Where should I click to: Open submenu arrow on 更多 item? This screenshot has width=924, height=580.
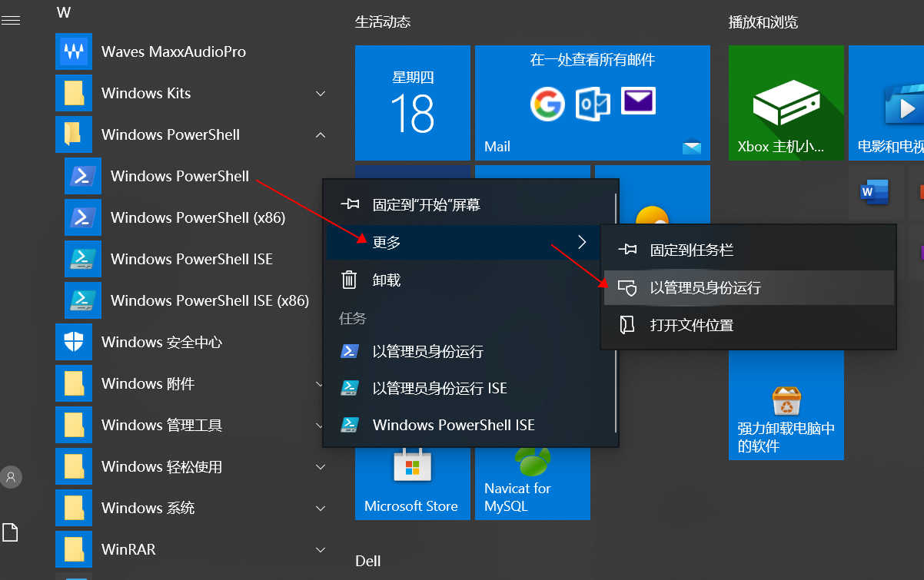582,242
